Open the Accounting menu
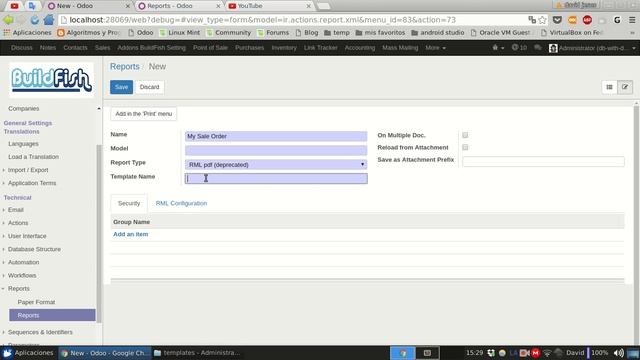This screenshot has height=360, width=640. click(360, 48)
